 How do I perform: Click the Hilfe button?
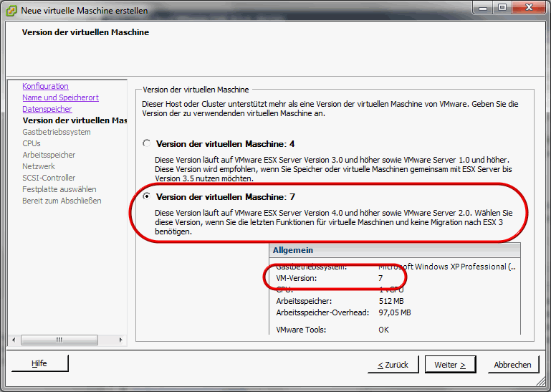coord(39,363)
